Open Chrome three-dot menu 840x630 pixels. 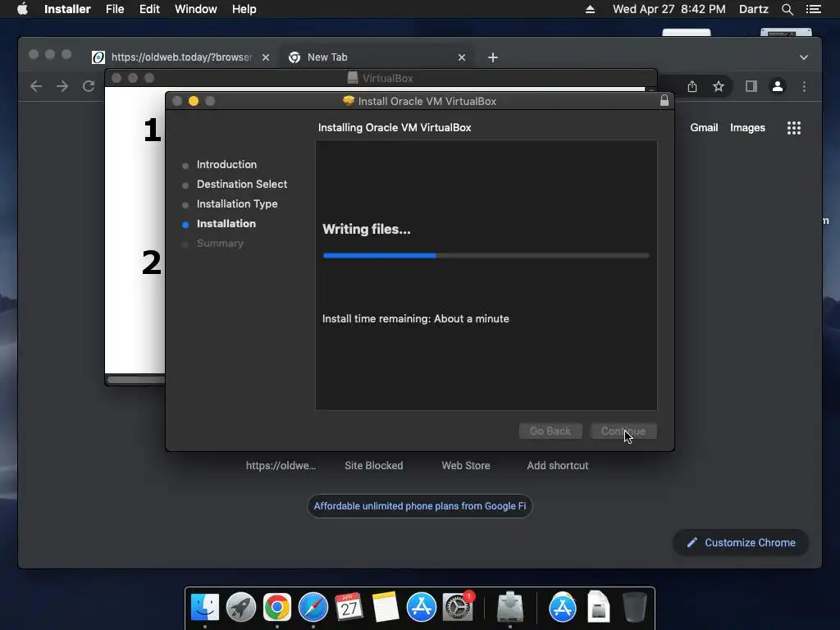804,86
